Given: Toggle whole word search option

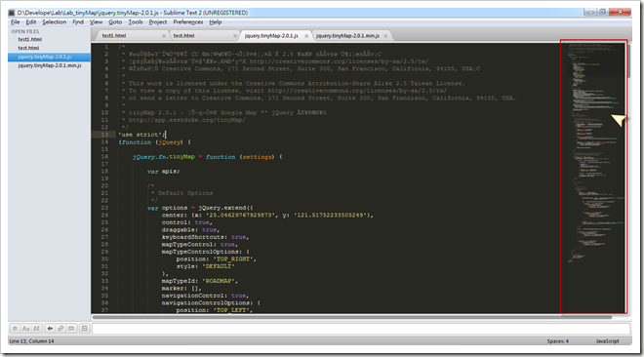Looking at the screenshot, I should [36, 329].
